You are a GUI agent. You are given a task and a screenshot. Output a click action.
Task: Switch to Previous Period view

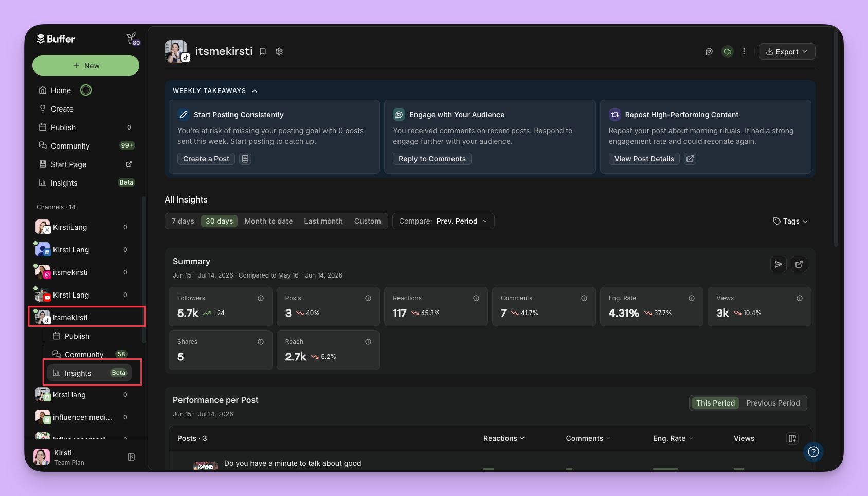[x=773, y=403]
